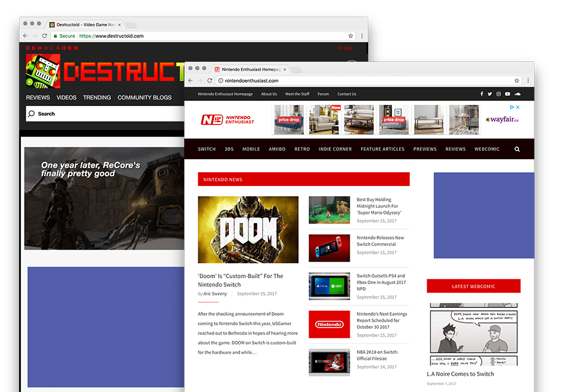Open Chrome menu in the Destructoid window
This screenshot has width=572, height=392.
point(362,36)
